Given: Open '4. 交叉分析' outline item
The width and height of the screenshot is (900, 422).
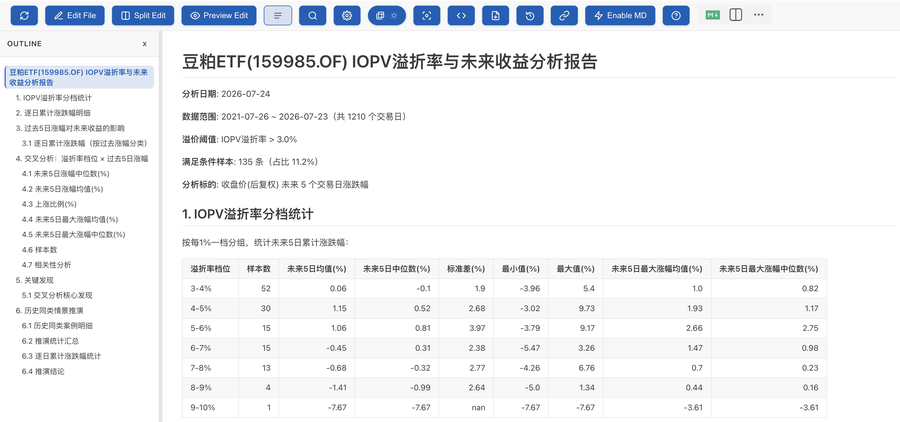Looking at the screenshot, I should pyautogui.click(x=82, y=158).
